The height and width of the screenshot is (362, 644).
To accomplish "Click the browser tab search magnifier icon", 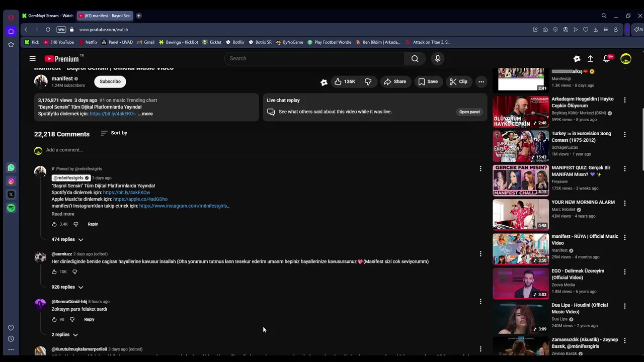I will tap(604, 16).
